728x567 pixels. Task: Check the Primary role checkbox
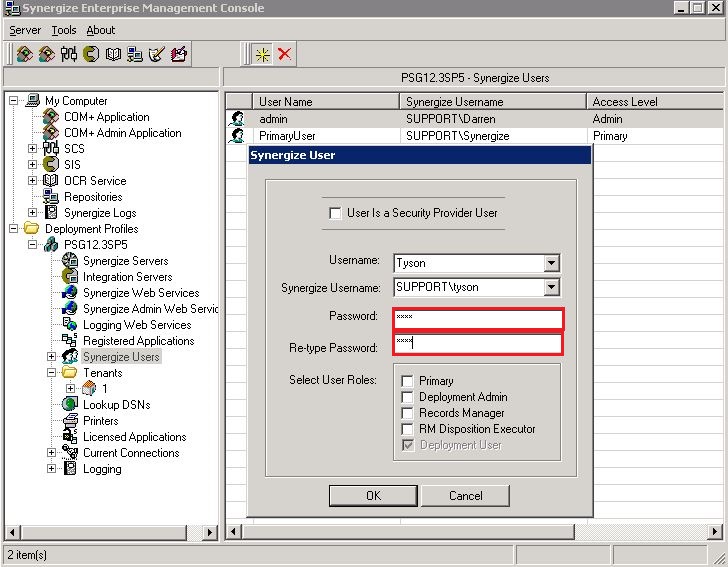pyautogui.click(x=407, y=381)
